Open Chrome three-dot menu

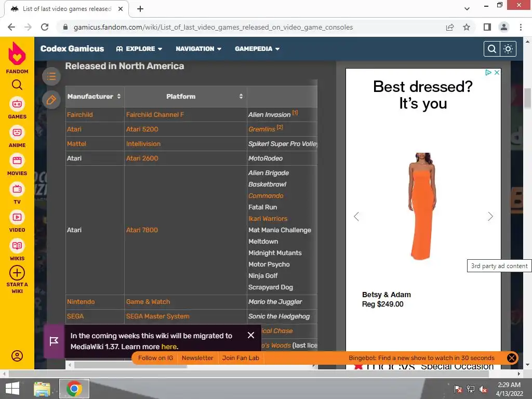[521, 27]
